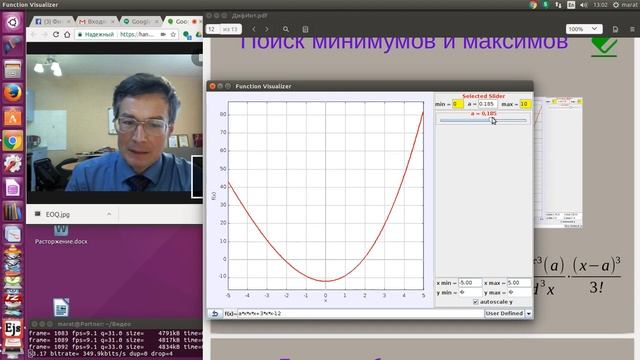Viewport: 640px width, 360px height.
Task: Open search in PDF viewer
Action: pyautogui.click(x=286, y=29)
